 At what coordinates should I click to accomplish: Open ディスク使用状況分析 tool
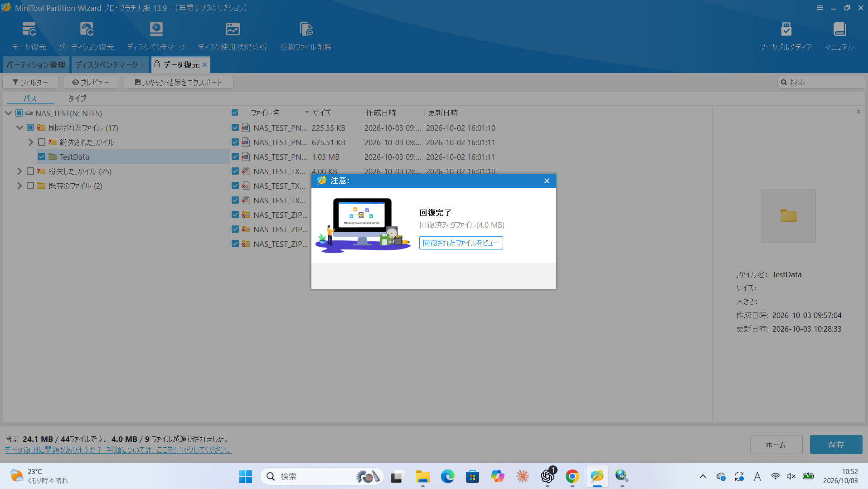233,36
